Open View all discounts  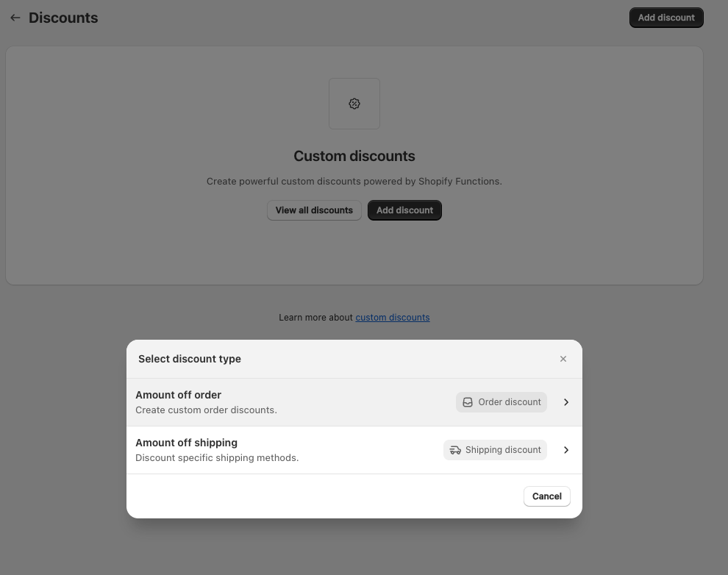pos(314,210)
